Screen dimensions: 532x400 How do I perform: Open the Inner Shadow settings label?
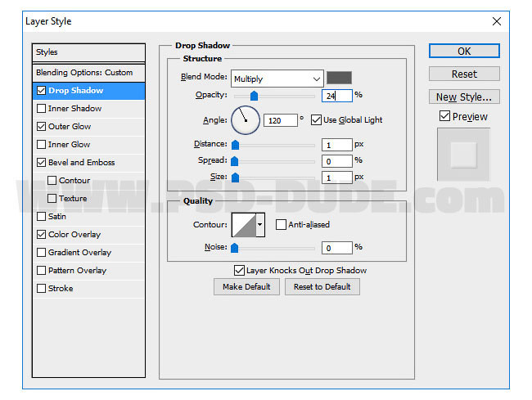[75, 109]
